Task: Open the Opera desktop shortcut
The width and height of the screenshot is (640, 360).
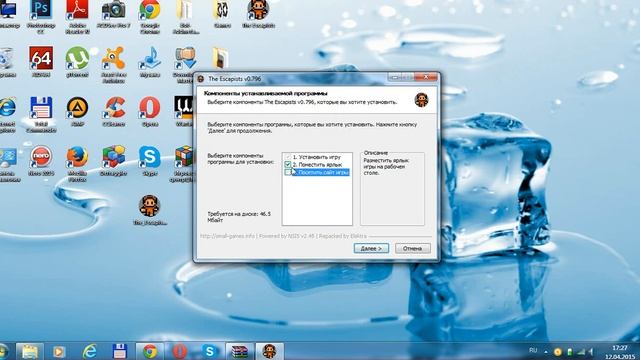Action: click(x=150, y=111)
